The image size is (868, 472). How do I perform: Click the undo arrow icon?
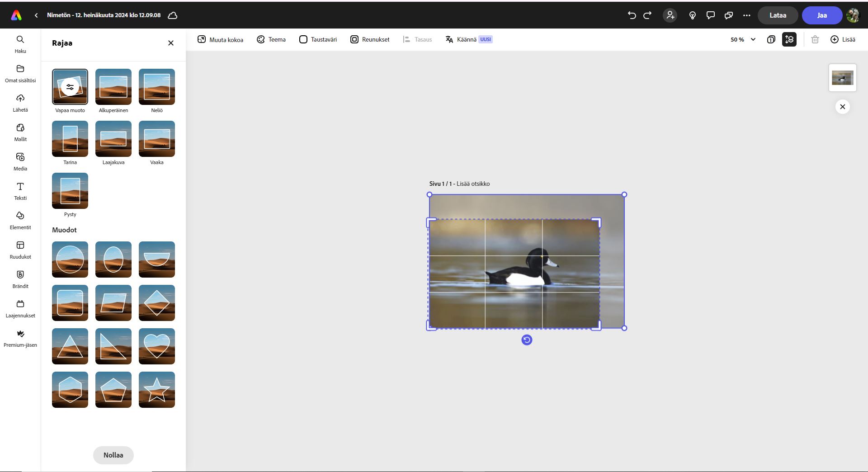click(x=632, y=15)
